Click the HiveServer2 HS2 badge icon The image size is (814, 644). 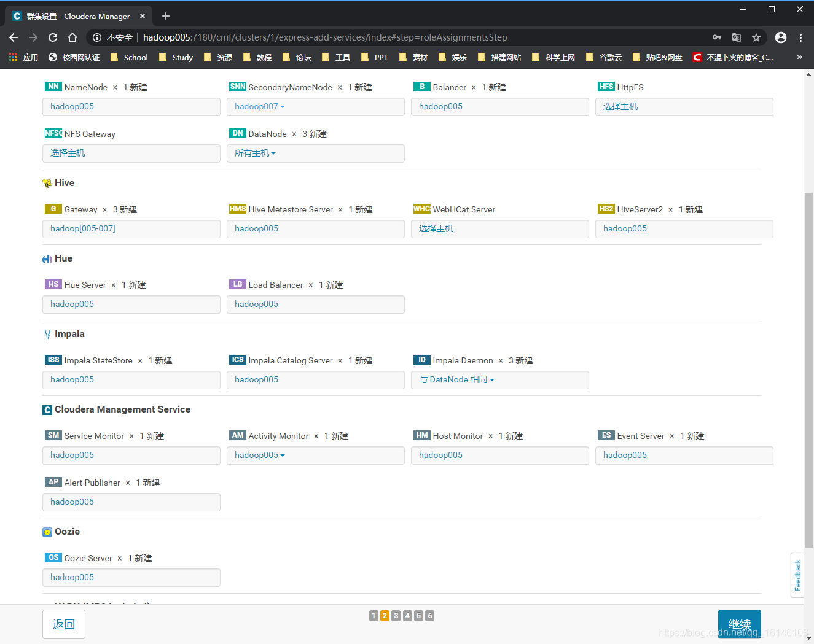tap(606, 209)
